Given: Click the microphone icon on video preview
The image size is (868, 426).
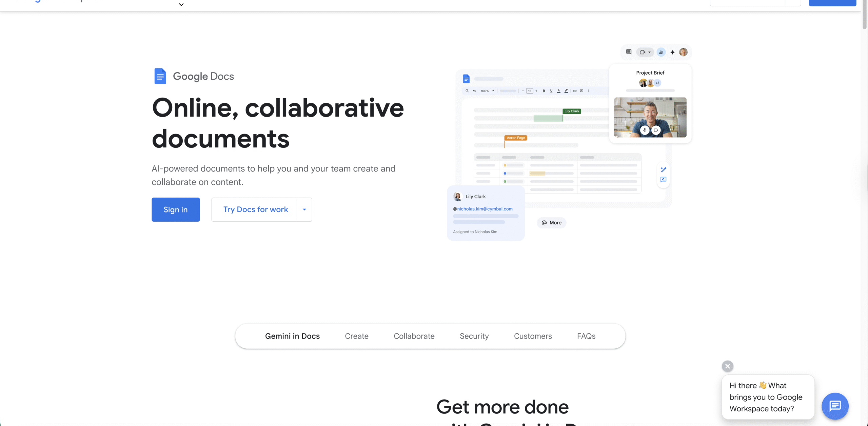Looking at the screenshot, I should click(645, 130).
